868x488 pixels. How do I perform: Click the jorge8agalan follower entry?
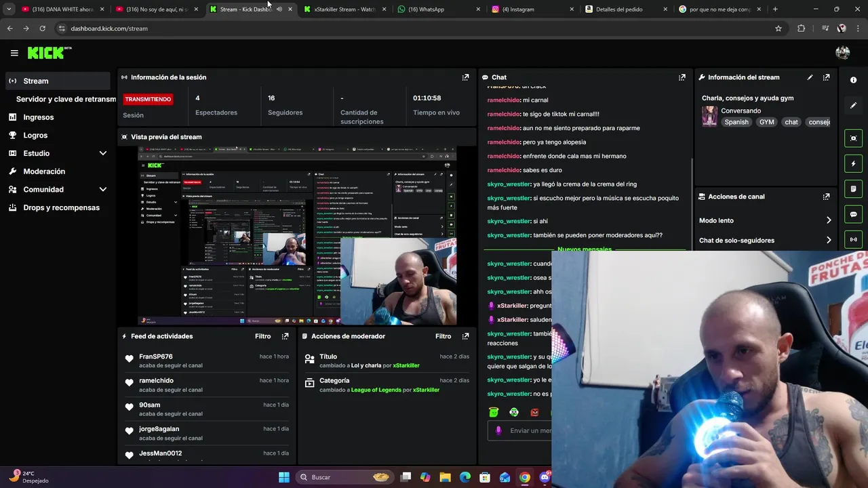206,433
